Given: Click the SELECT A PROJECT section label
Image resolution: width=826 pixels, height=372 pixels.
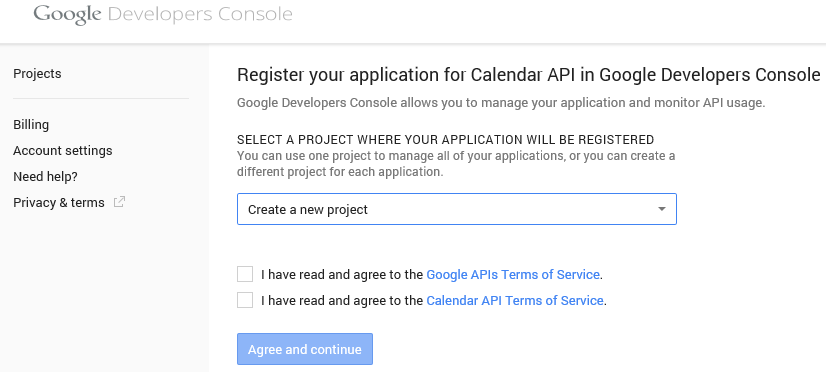Looking at the screenshot, I should coord(446,140).
